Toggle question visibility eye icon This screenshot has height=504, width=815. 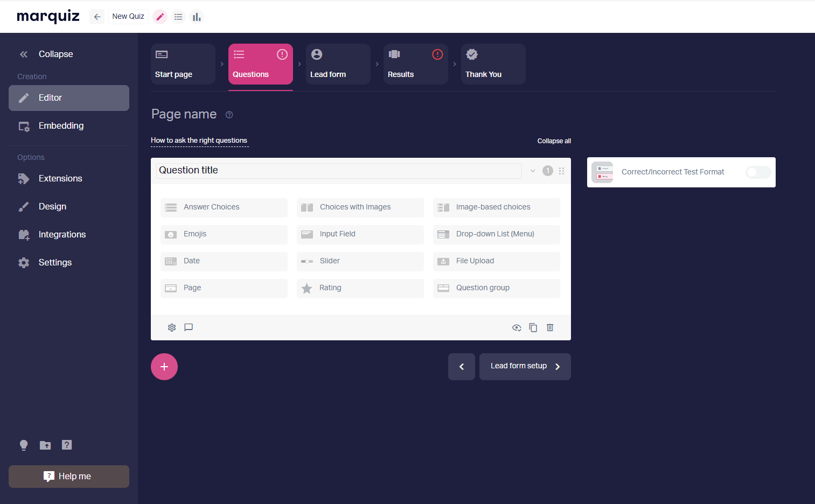click(x=517, y=327)
